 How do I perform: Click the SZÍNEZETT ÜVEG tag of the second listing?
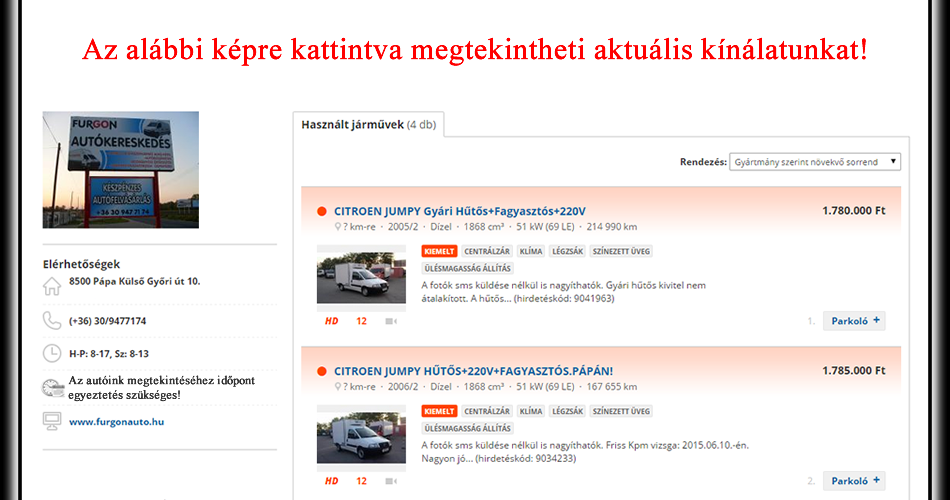click(x=621, y=411)
